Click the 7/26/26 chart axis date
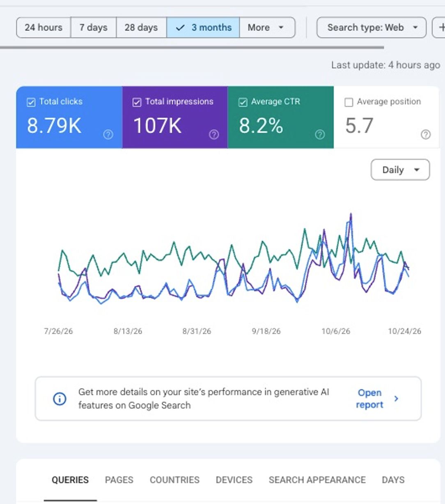The width and height of the screenshot is (445, 504). pos(58,331)
